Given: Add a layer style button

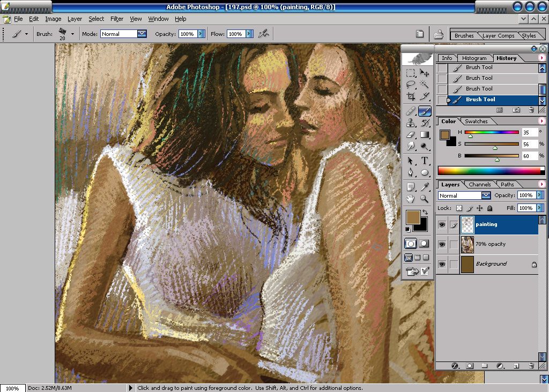Looking at the screenshot, I should pos(455,366).
